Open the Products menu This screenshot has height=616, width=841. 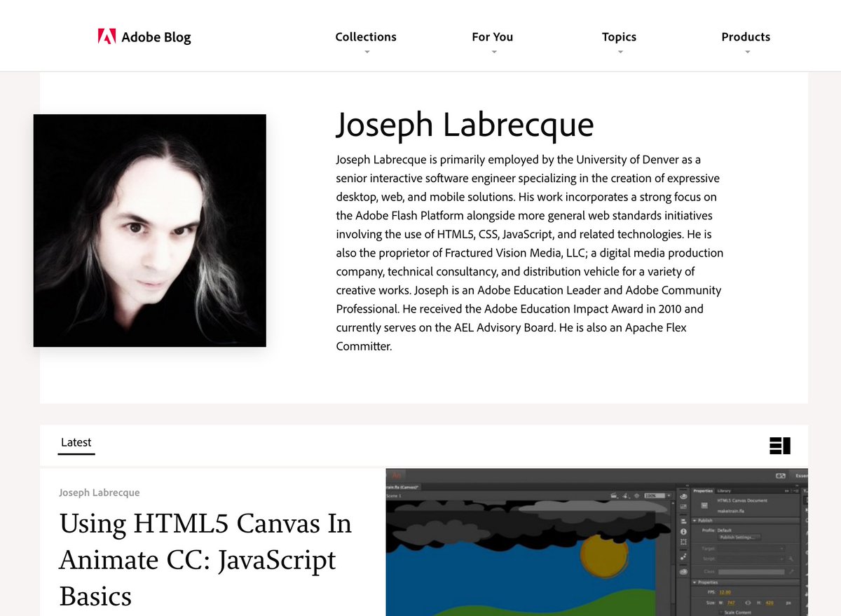pyautogui.click(x=746, y=37)
